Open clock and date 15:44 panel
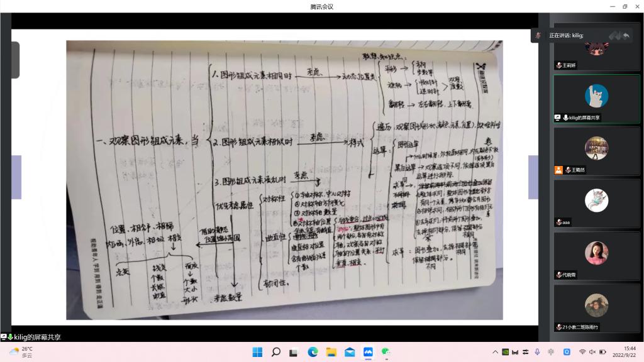Screen dimensions: 644x362 [629, 352]
